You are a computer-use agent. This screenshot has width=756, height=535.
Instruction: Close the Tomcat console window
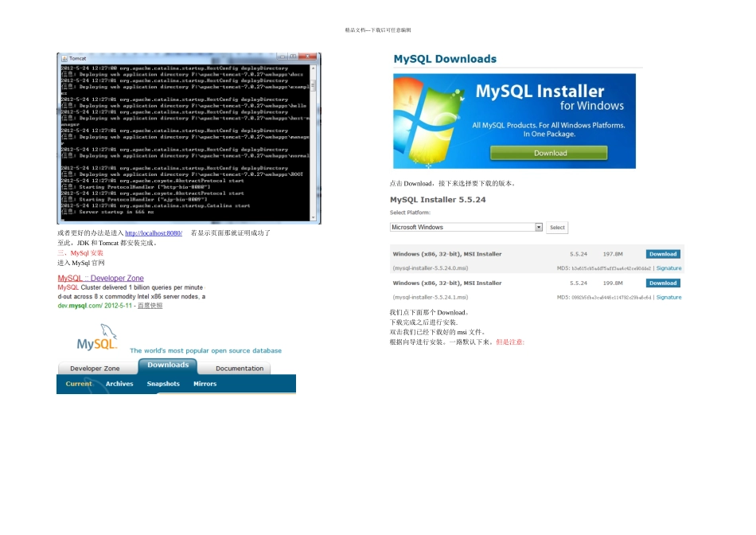[307, 57]
